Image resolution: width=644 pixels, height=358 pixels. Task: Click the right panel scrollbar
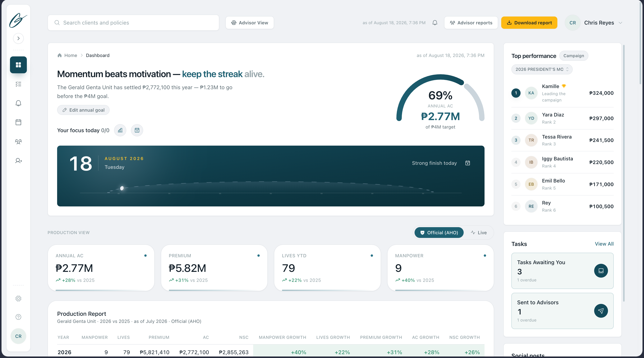click(x=624, y=173)
